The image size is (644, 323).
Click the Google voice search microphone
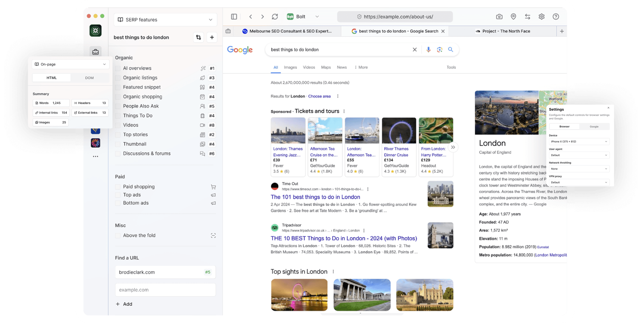click(x=428, y=50)
